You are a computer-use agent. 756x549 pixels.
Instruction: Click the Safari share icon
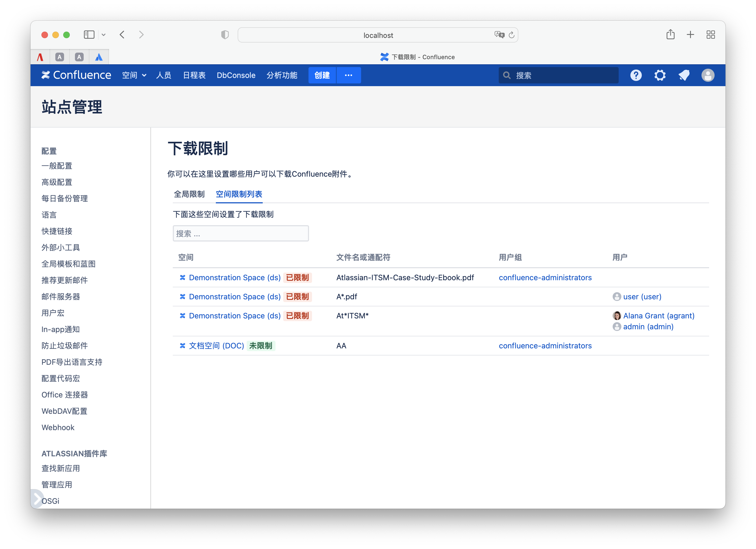coord(670,35)
